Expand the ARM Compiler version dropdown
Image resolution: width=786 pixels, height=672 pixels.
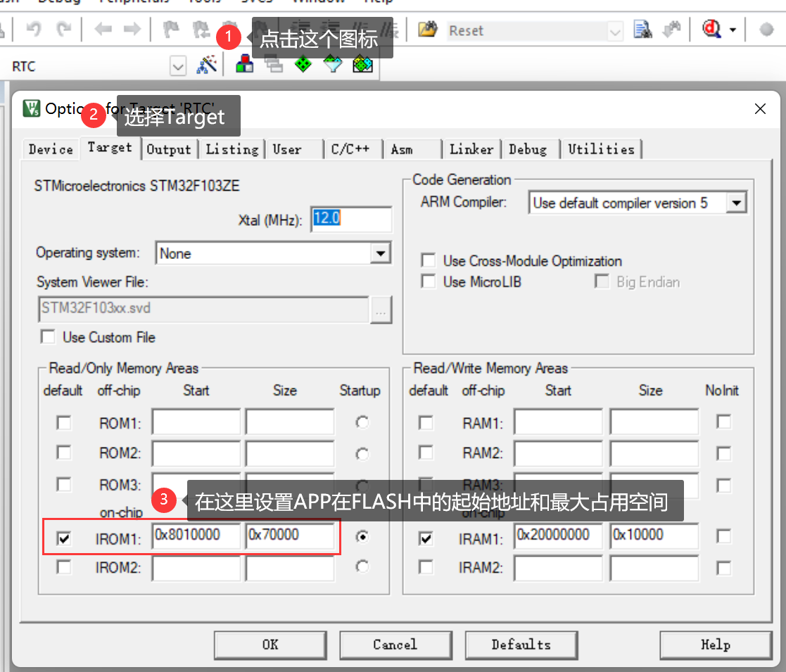tap(736, 203)
